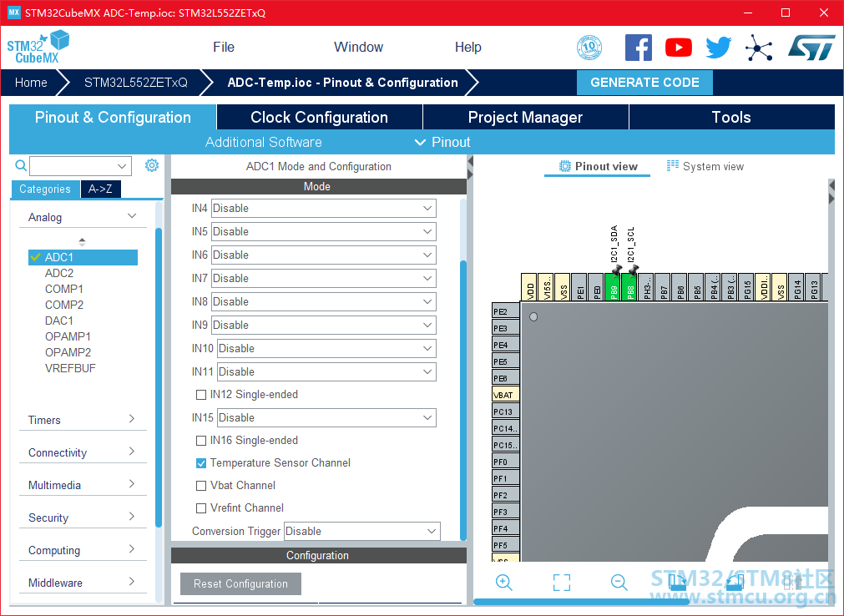Click the STM32CubeMX logo
Image resolution: width=844 pixels, height=616 pixels.
[38, 48]
